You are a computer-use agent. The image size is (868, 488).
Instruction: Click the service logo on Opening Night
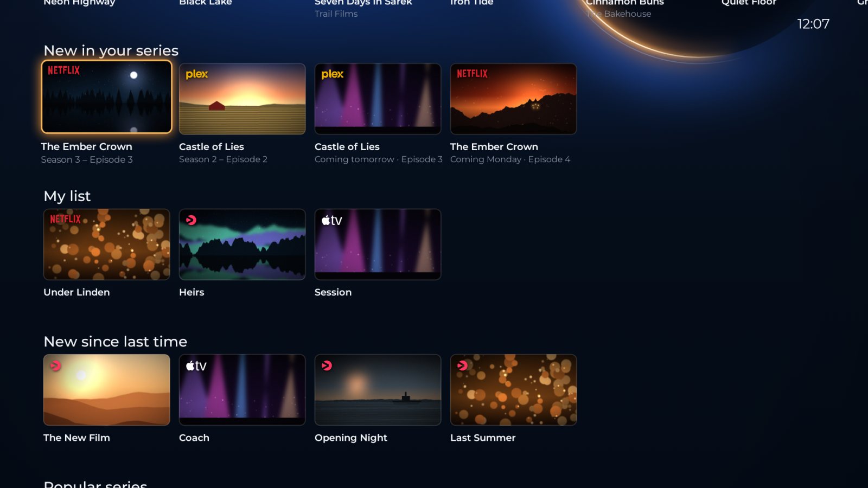[x=327, y=365]
